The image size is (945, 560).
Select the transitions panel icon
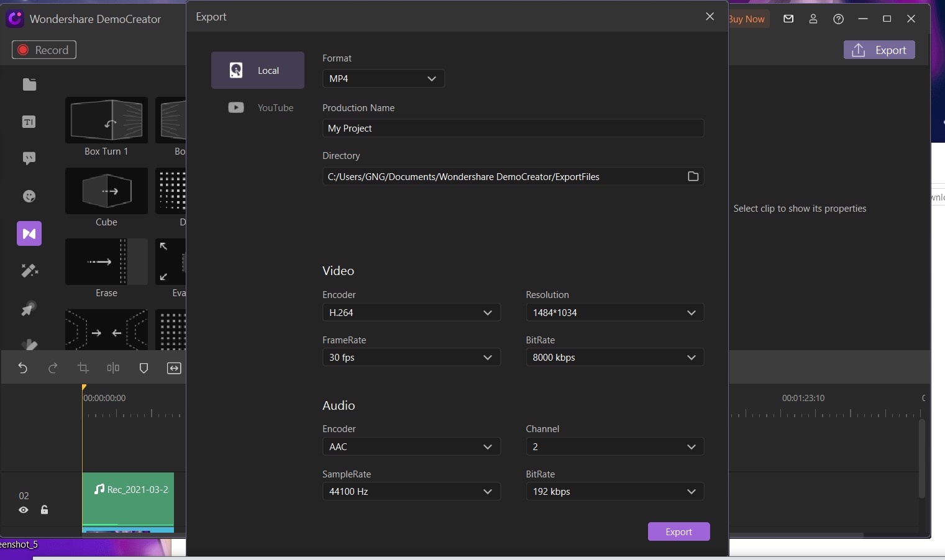pos(29,233)
